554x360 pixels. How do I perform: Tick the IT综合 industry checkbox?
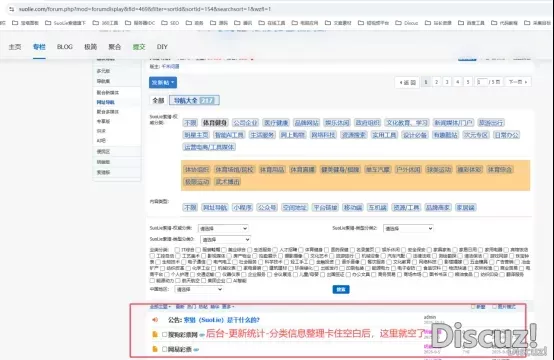177,250
